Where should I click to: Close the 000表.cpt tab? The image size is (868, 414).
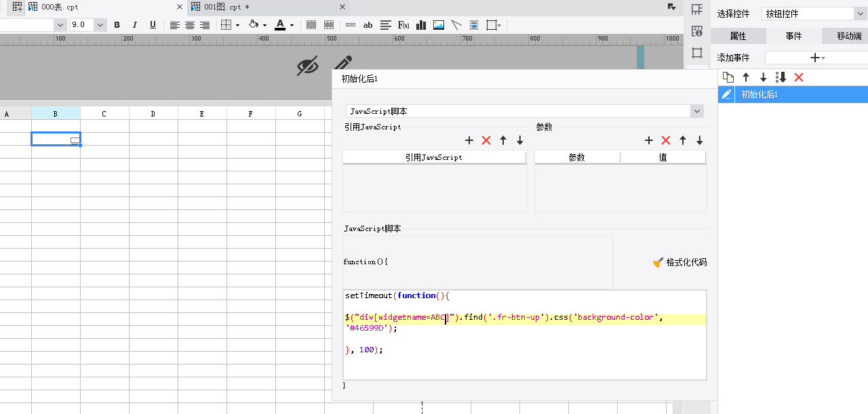[x=180, y=7]
